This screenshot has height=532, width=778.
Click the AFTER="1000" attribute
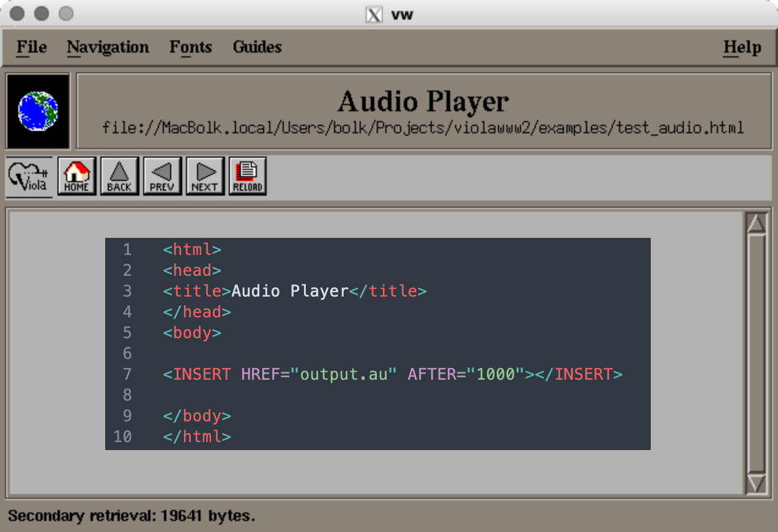(x=467, y=374)
